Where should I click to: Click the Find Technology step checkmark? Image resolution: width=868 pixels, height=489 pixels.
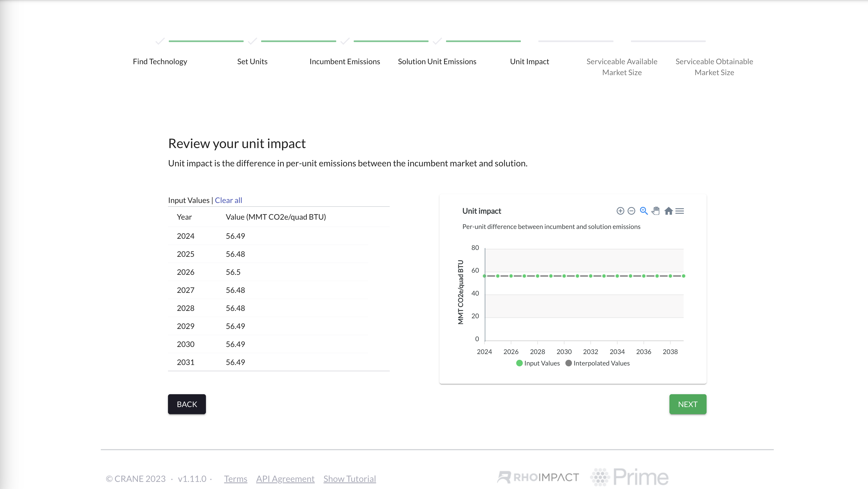(160, 41)
